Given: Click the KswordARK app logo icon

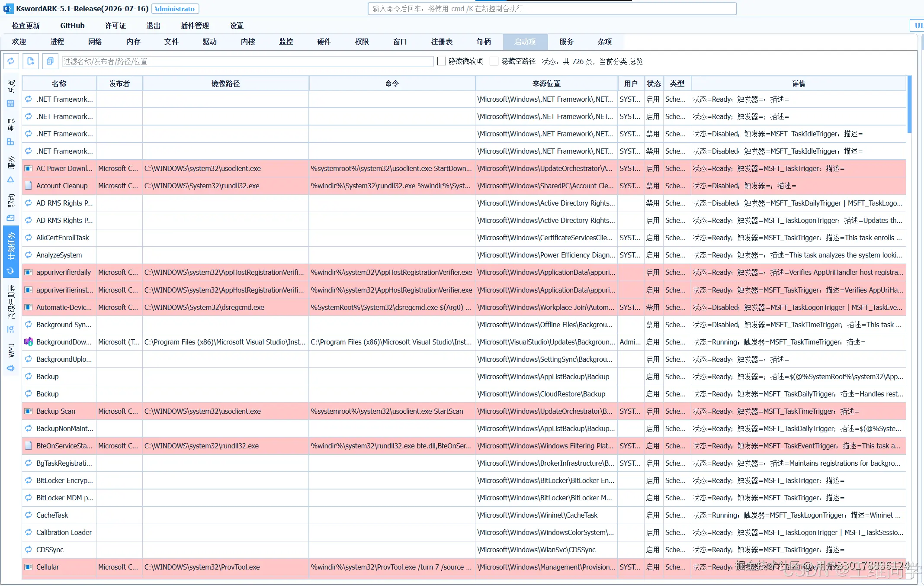Looking at the screenshot, I should [x=8, y=9].
